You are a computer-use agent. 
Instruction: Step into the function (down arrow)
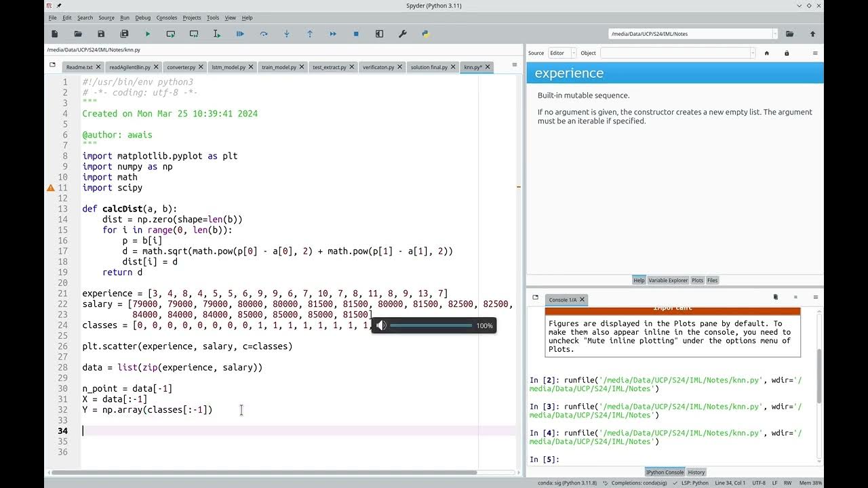[x=287, y=34]
